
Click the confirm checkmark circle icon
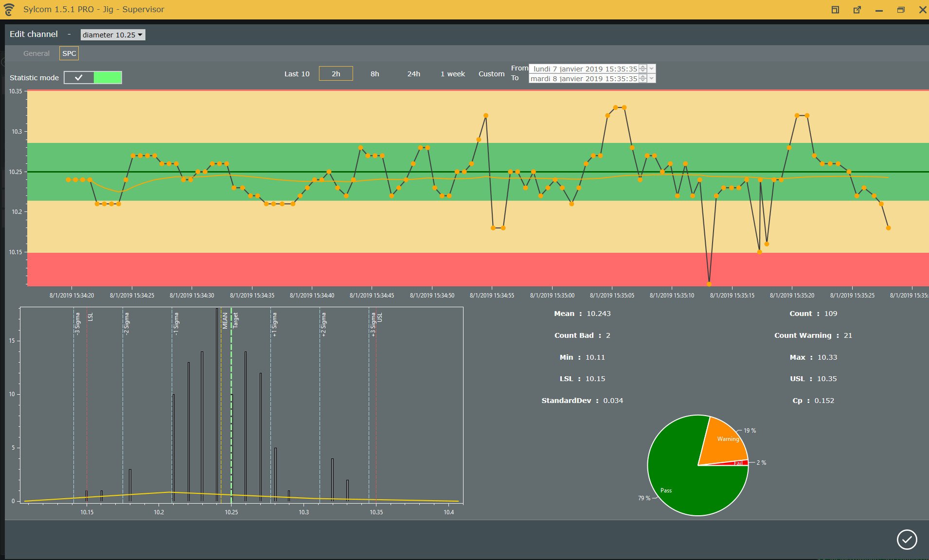tap(907, 540)
